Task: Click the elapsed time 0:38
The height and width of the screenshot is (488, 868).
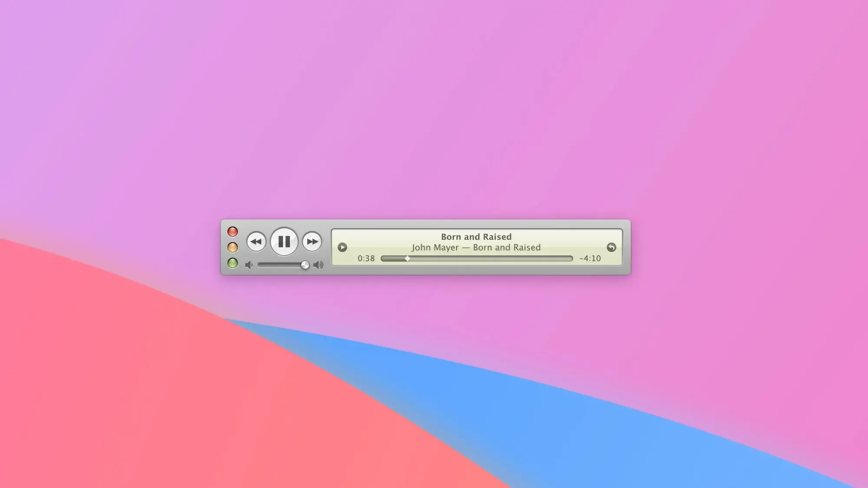Action: click(366, 259)
